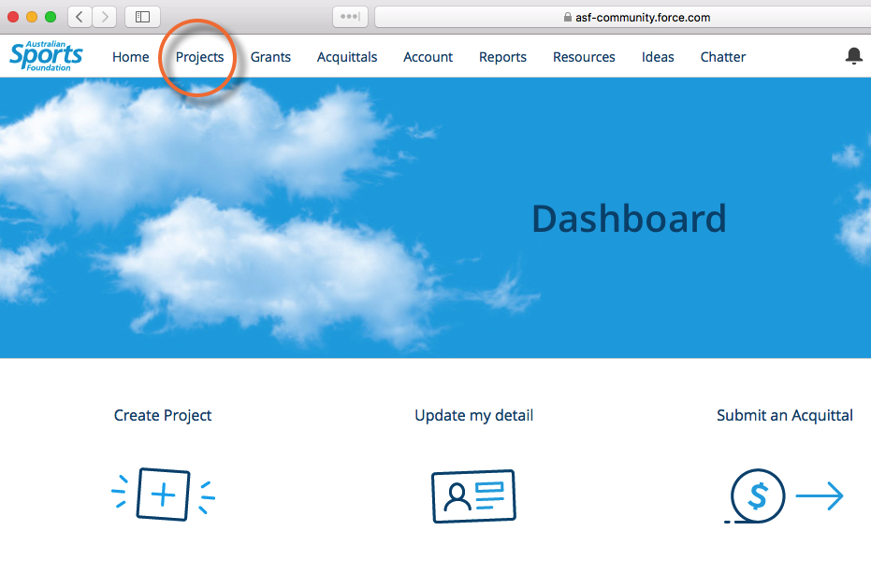This screenshot has width=871, height=588.
Task: Open the Chatter nav item
Action: tap(722, 57)
